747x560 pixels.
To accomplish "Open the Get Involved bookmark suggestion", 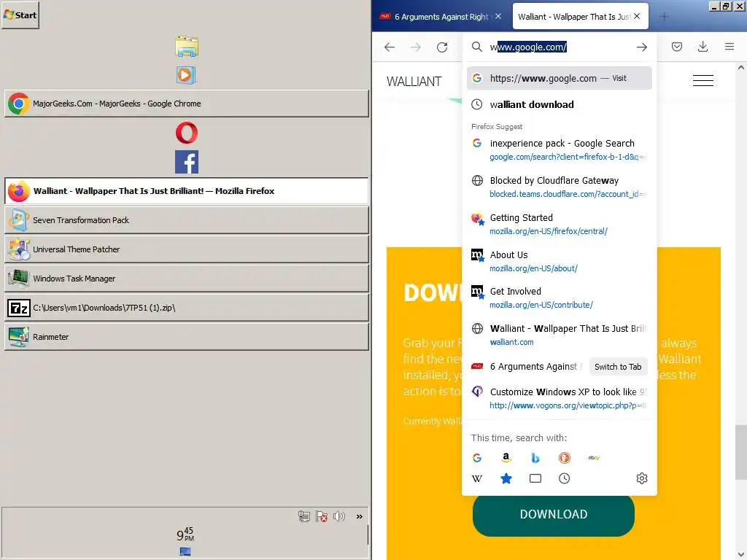I will tap(560, 297).
